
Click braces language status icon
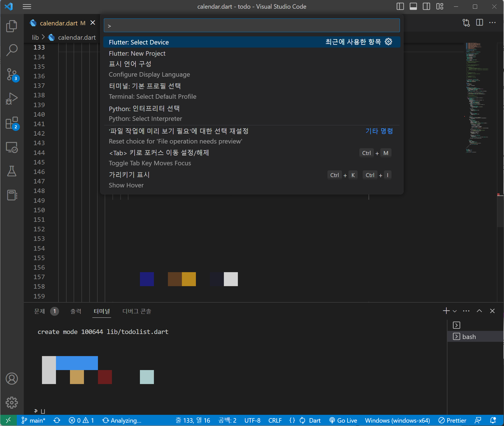point(292,420)
